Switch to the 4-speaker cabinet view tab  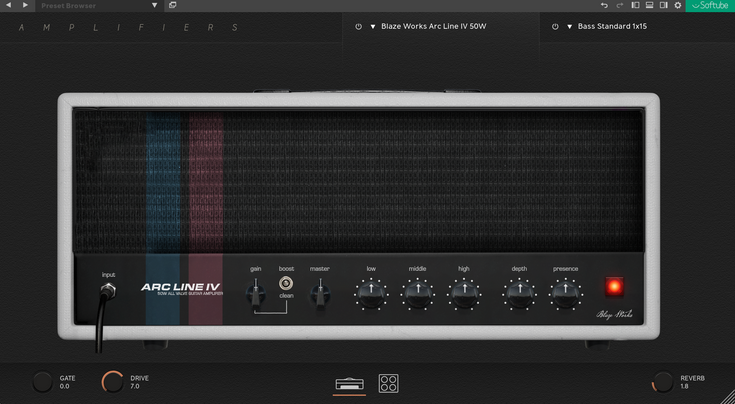389,383
